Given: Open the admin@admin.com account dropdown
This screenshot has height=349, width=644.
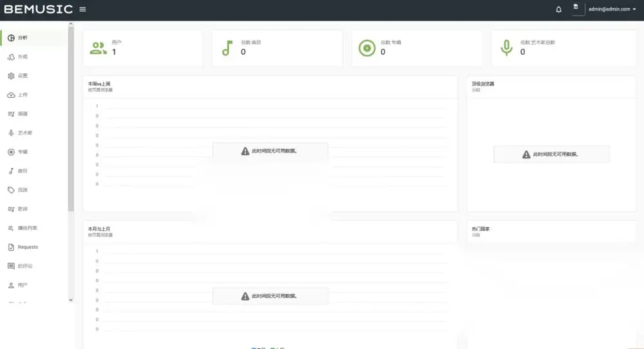Looking at the screenshot, I should pyautogui.click(x=612, y=9).
